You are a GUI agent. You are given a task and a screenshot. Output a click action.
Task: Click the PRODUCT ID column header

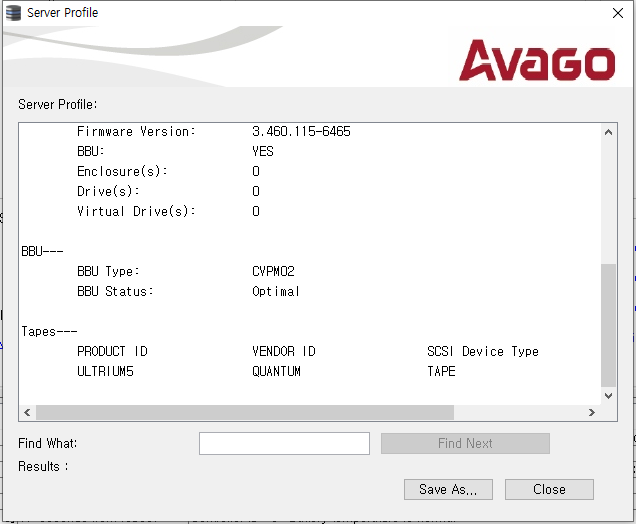tap(112, 351)
